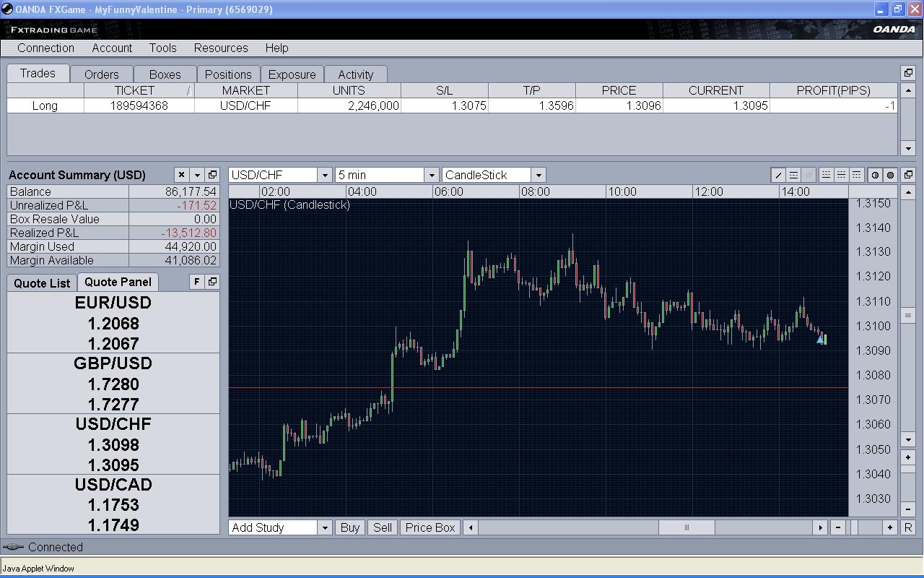
Task: Toggle the light dotted circle chart option
Action: click(x=875, y=175)
